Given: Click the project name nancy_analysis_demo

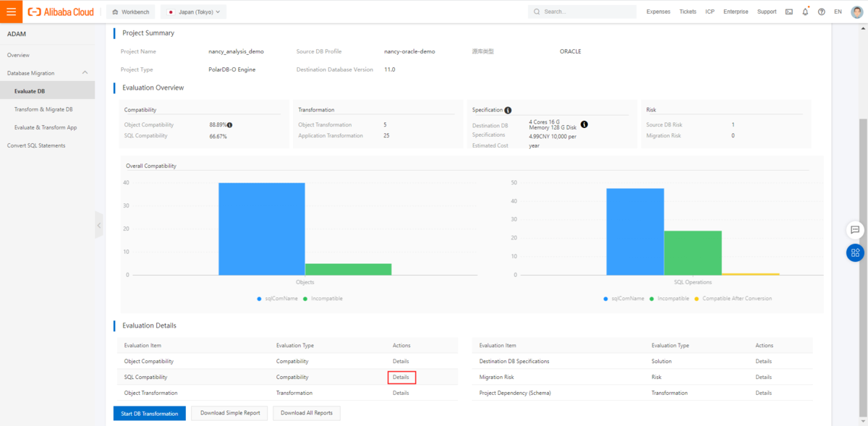Looking at the screenshot, I should 236,51.
